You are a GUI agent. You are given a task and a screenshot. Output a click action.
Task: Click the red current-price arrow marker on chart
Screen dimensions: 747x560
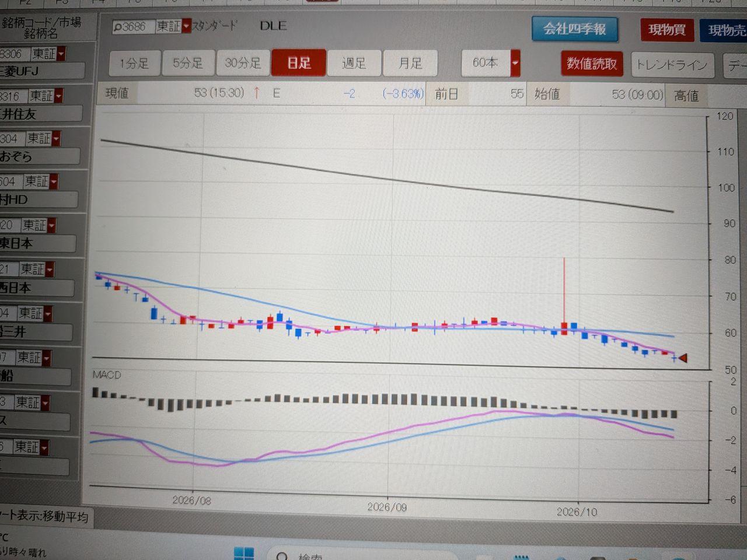[x=682, y=358]
